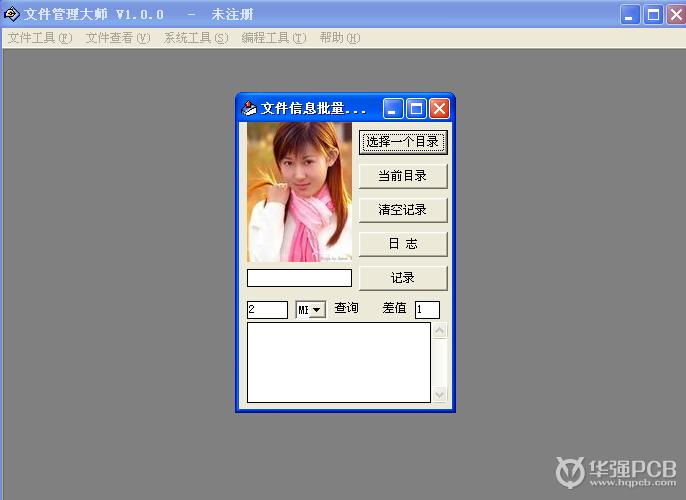Screen dimensions: 686x500
Task: Close the 文件管理大师 main window
Action: click(673, 14)
